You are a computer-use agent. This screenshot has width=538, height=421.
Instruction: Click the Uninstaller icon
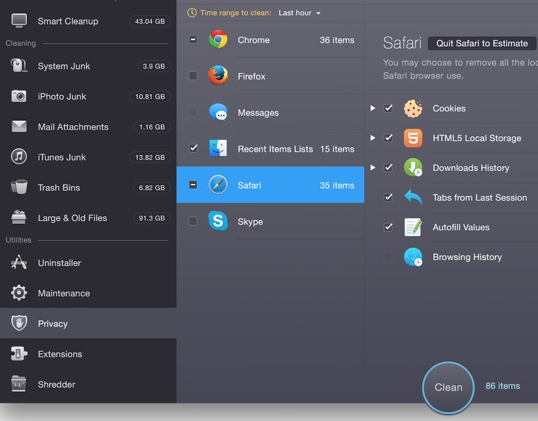19,262
